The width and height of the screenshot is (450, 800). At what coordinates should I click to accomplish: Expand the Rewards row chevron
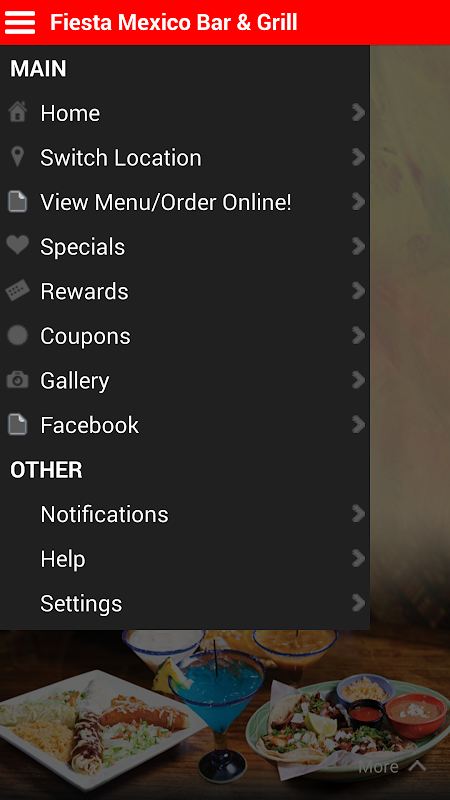(359, 291)
